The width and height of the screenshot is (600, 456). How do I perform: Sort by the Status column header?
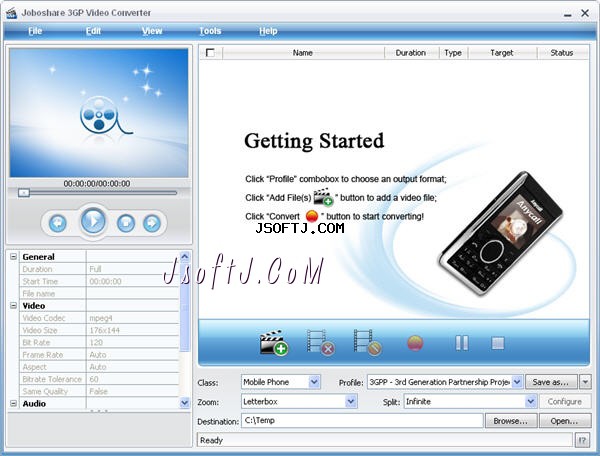tap(562, 53)
